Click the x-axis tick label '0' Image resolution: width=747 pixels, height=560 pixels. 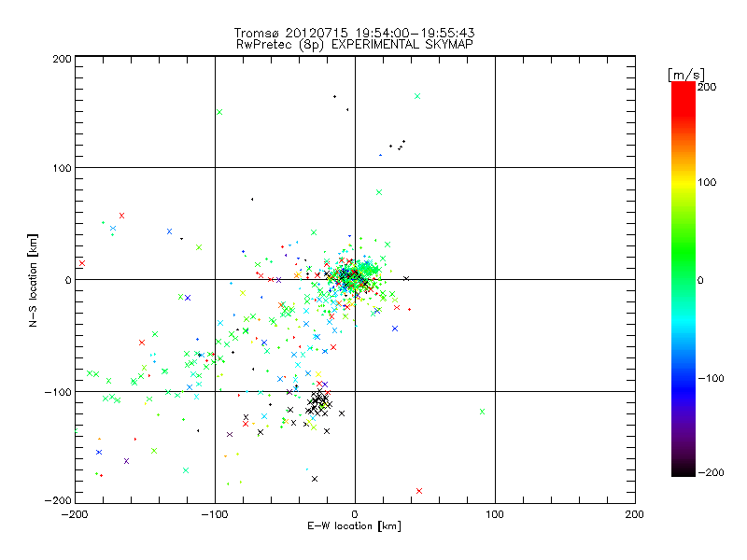click(x=355, y=514)
